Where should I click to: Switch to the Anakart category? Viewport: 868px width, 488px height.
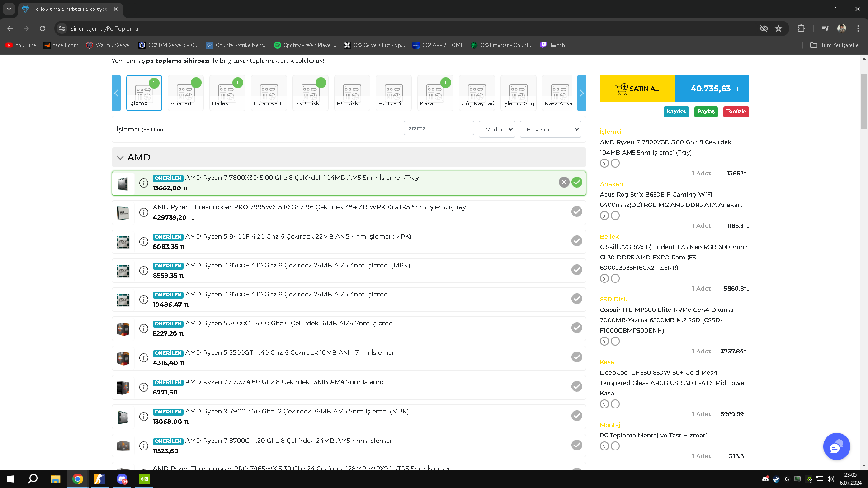185,93
